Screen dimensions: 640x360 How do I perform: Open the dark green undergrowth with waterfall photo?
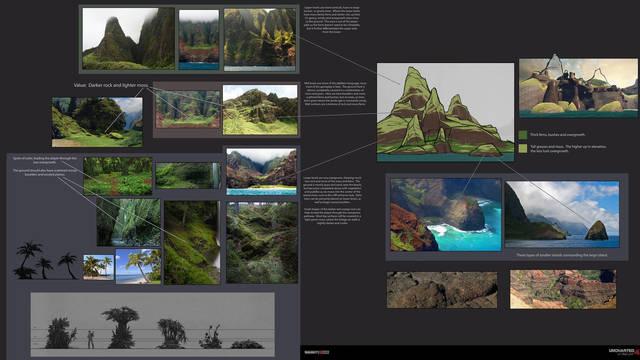tap(188, 176)
